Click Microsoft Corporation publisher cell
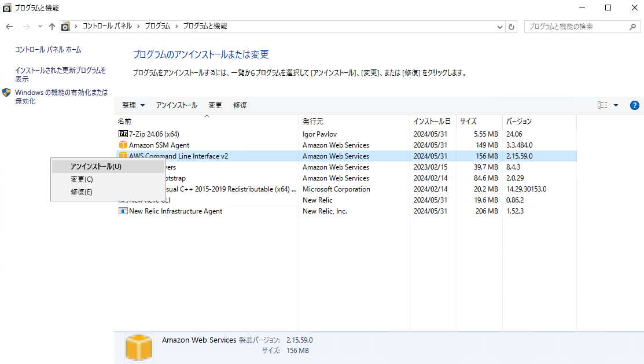The height and width of the screenshot is (364, 644). tap(336, 189)
